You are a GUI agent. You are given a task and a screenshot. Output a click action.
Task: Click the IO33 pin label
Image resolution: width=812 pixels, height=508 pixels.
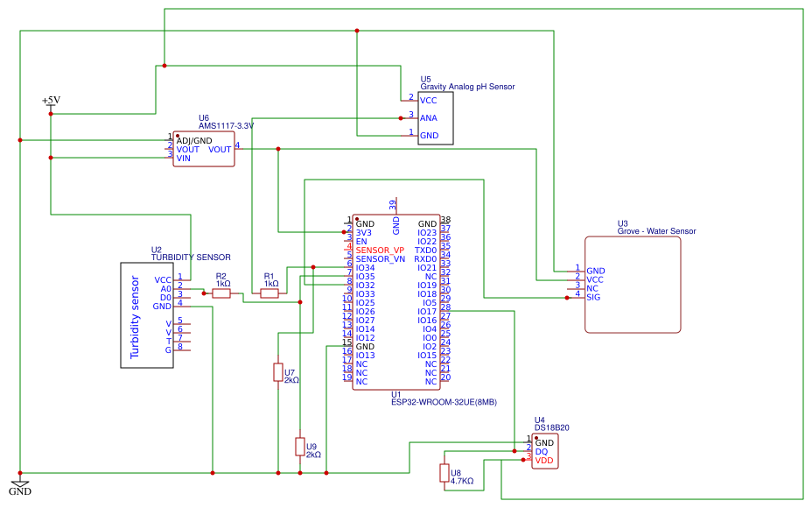pyautogui.click(x=365, y=294)
